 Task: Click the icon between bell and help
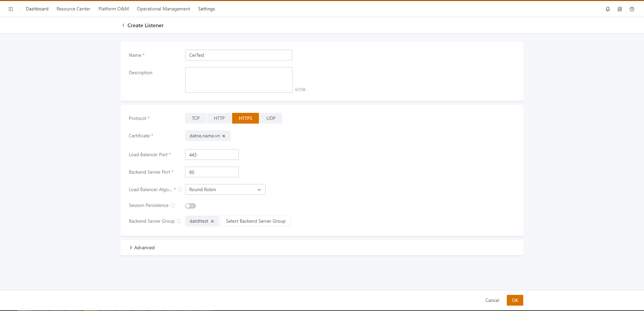click(620, 9)
